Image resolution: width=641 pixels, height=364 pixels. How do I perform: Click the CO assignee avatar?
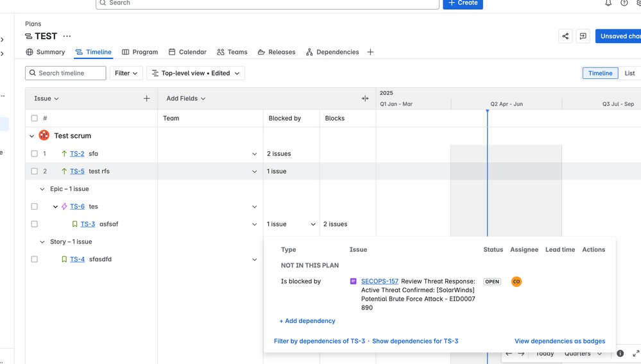coord(517,281)
